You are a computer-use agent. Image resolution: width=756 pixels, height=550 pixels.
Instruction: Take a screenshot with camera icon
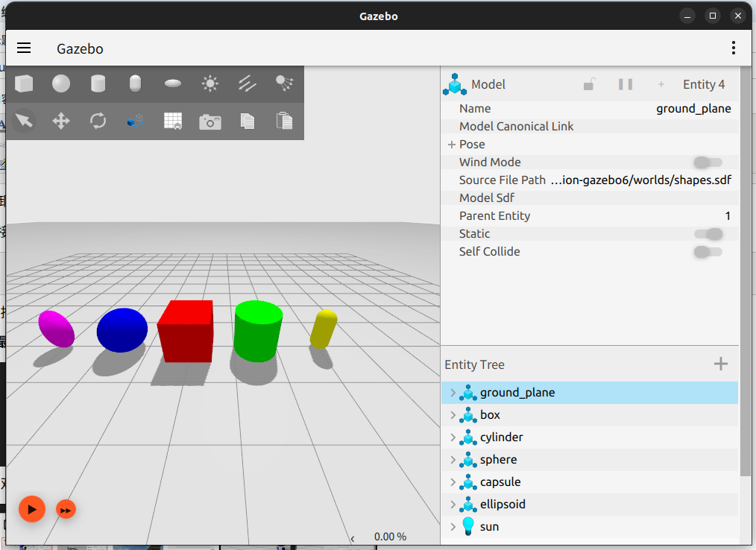click(x=210, y=121)
